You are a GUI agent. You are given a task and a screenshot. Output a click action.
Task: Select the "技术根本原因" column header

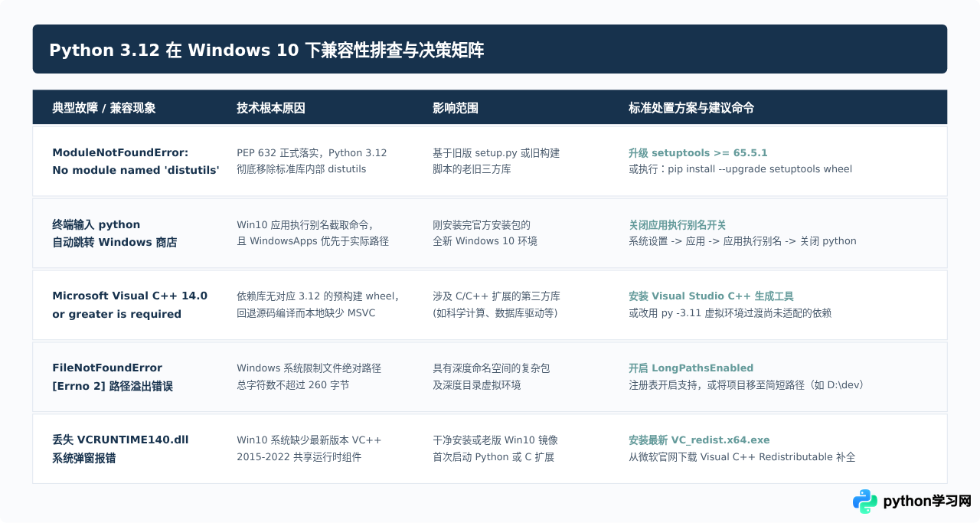pyautogui.click(x=271, y=108)
